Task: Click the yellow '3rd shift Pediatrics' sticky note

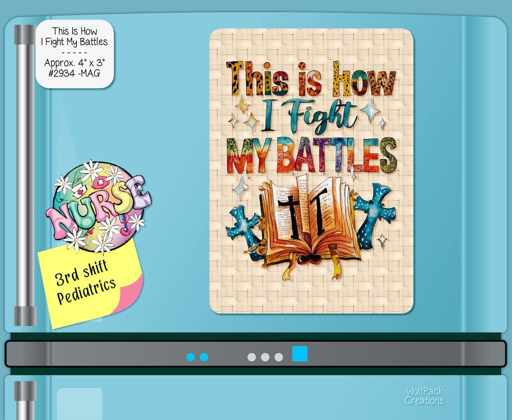Action: 90,284
